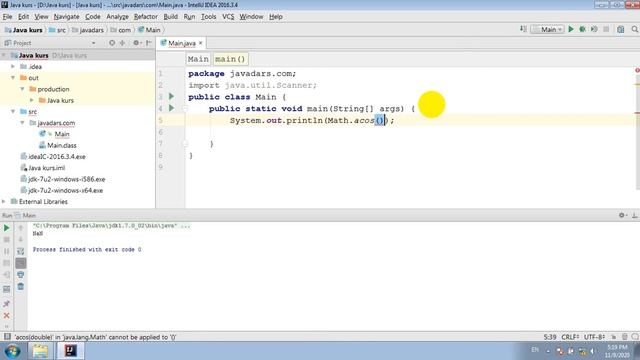The width and height of the screenshot is (640, 360).
Task: Click CRLF line separator selector
Action: (x=570, y=337)
